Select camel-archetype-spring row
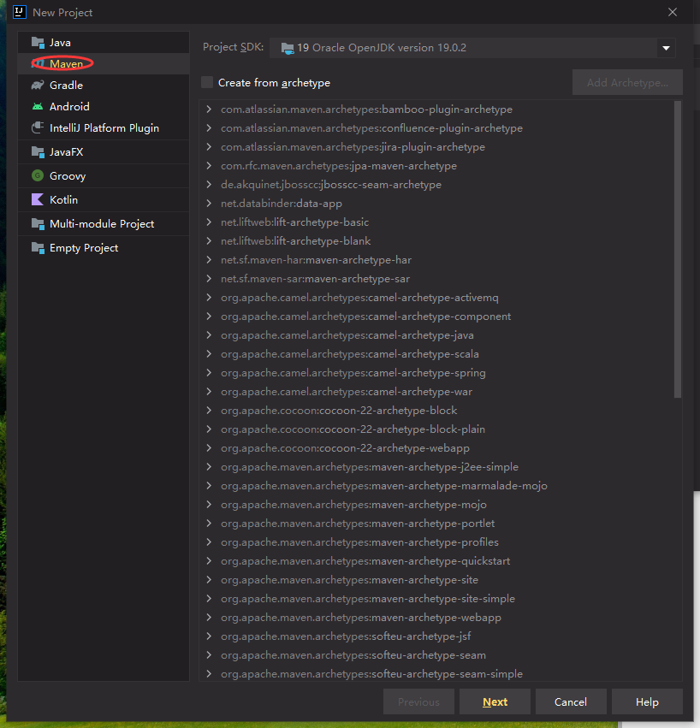 click(436, 373)
